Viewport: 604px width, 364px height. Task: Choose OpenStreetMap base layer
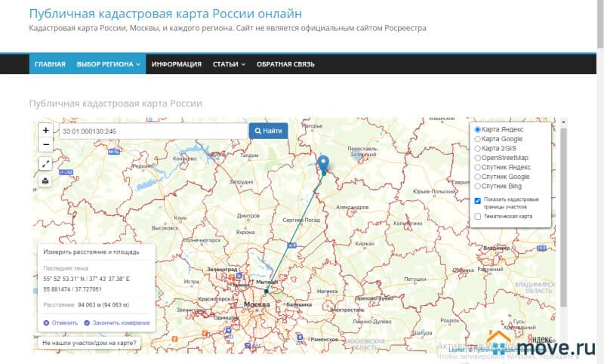tap(477, 158)
